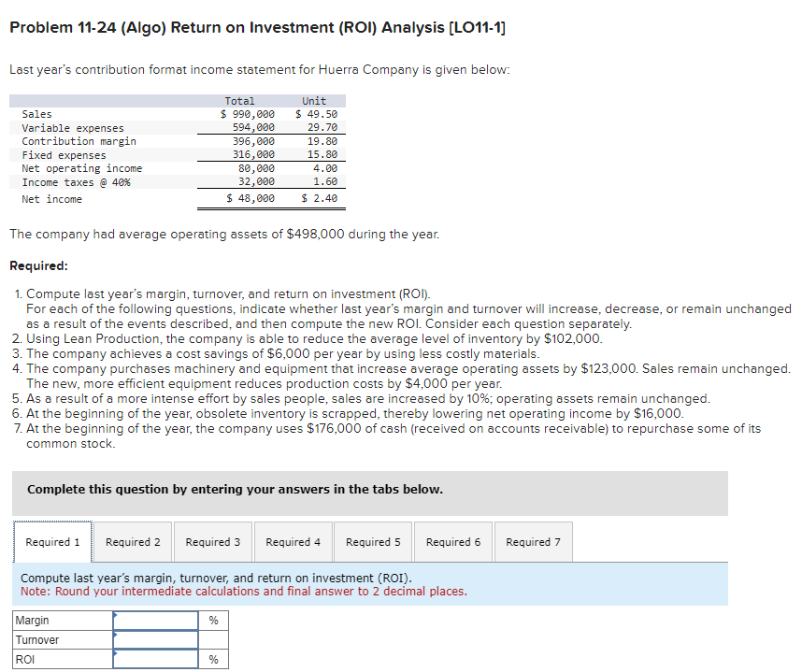Switch to the Required 2 tab
Screen dimensions: 802x672
(x=133, y=541)
